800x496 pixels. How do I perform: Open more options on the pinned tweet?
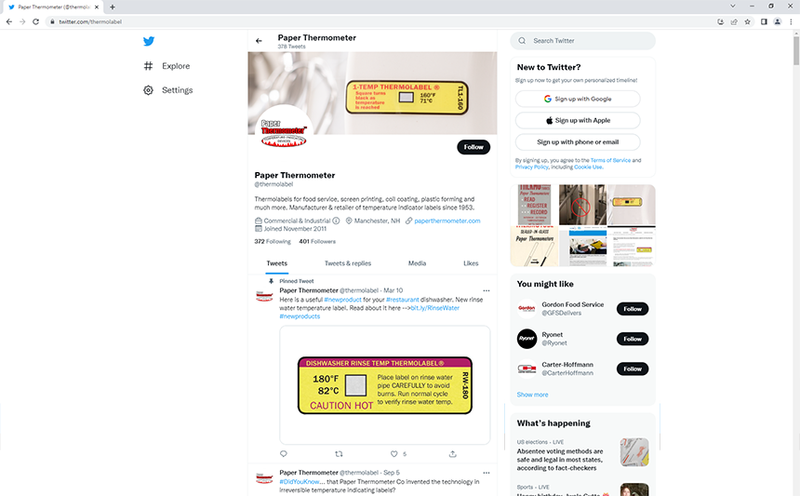(x=486, y=290)
